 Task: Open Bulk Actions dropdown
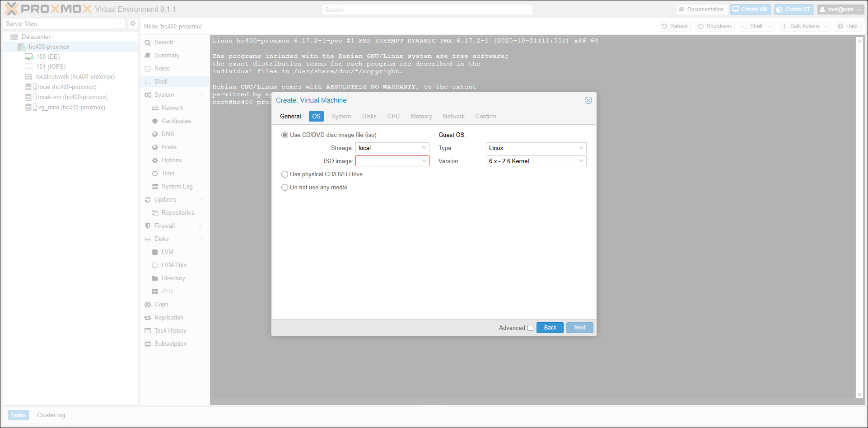(805, 26)
